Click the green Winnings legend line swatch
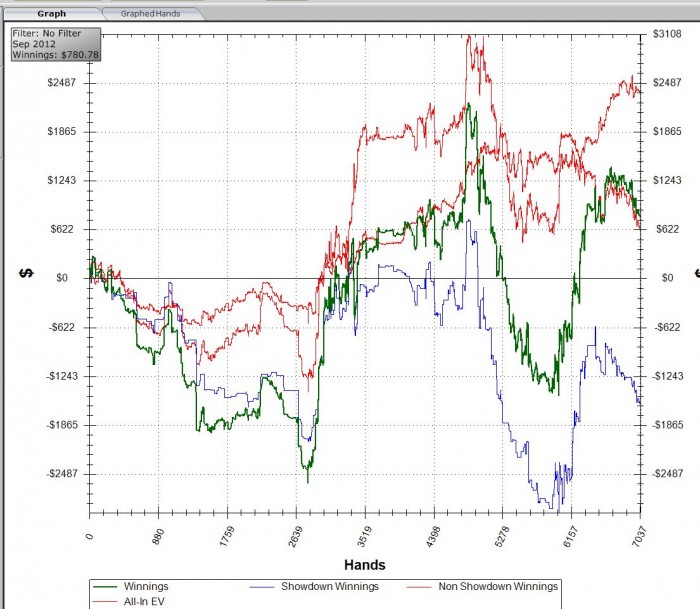Screen dimensions: 700x609 (x=104, y=587)
